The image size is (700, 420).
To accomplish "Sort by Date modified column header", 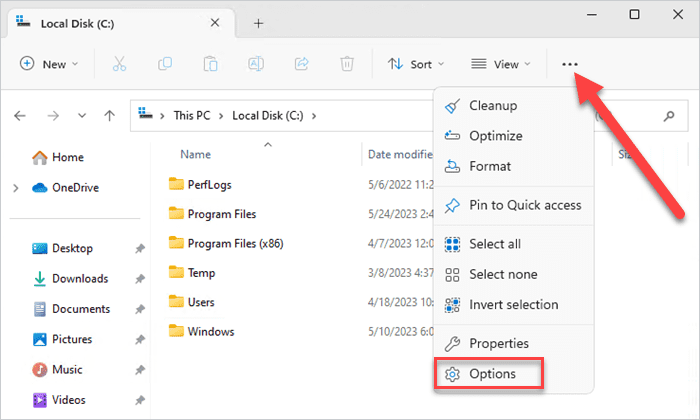I will tap(400, 154).
